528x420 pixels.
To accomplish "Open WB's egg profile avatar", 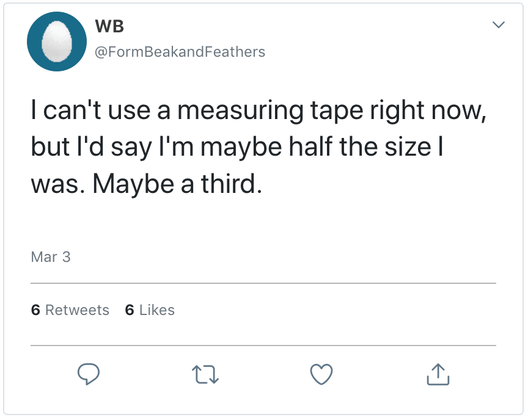I will (x=56, y=42).
